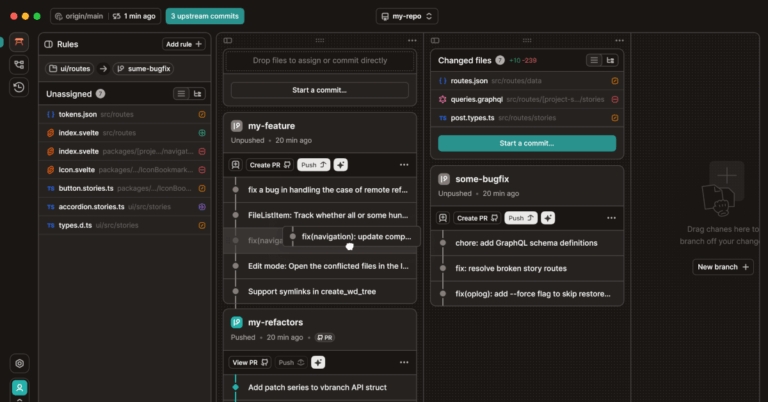The height and width of the screenshot is (402, 768).
Task: Click added status icon on index.svelte src/routes
Action: click(202, 133)
